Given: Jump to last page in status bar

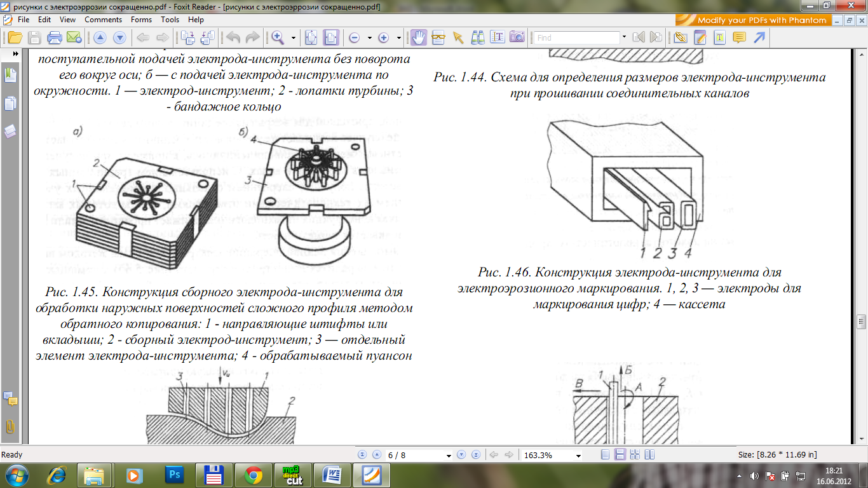Looking at the screenshot, I should (475, 455).
